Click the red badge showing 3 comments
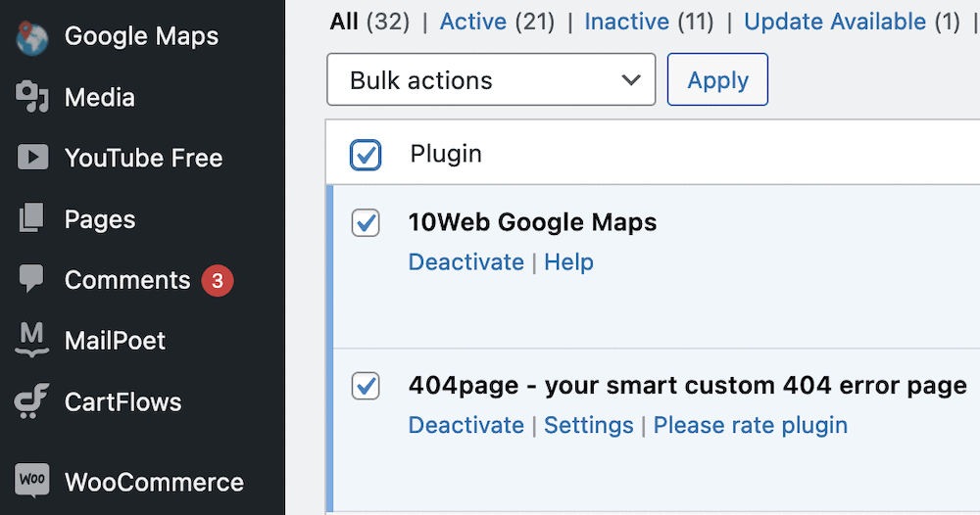The height and width of the screenshot is (515, 980). [217, 280]
